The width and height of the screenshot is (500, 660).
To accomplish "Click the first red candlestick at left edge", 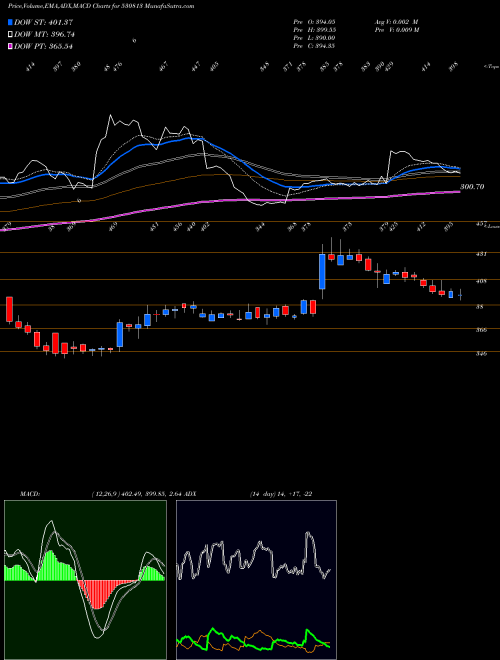I will [9, 309].
